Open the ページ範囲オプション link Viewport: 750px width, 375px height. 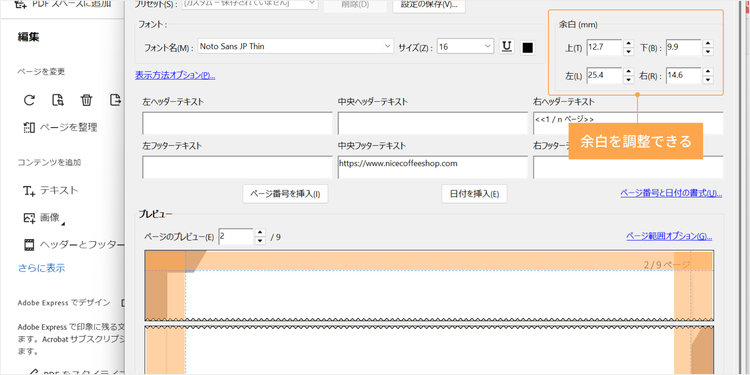(x=669, y=236)
